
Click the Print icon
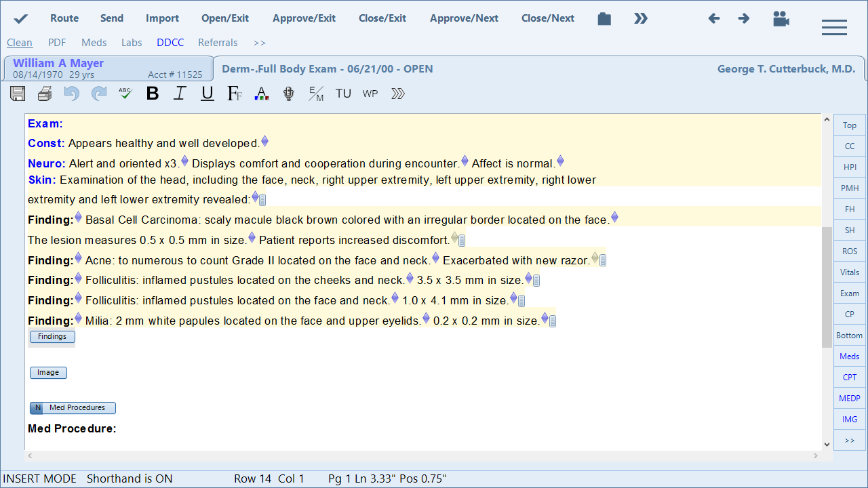coord(45,94)
